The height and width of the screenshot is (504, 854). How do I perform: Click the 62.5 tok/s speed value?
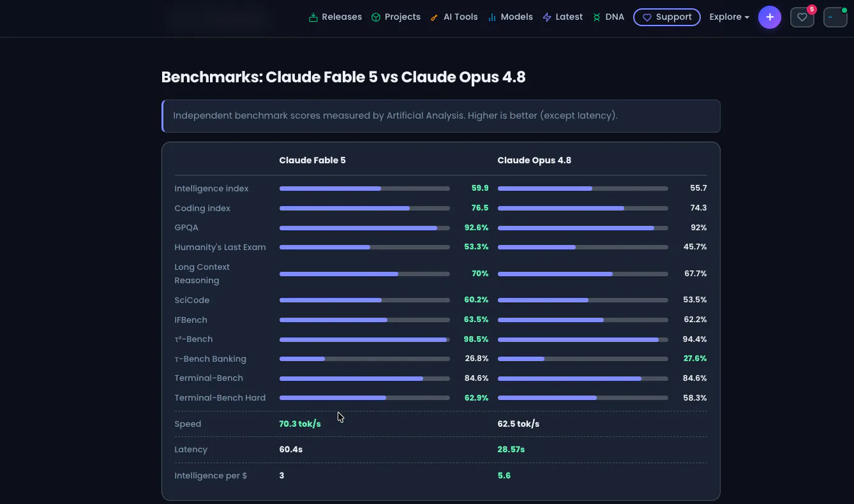point(518,424)
